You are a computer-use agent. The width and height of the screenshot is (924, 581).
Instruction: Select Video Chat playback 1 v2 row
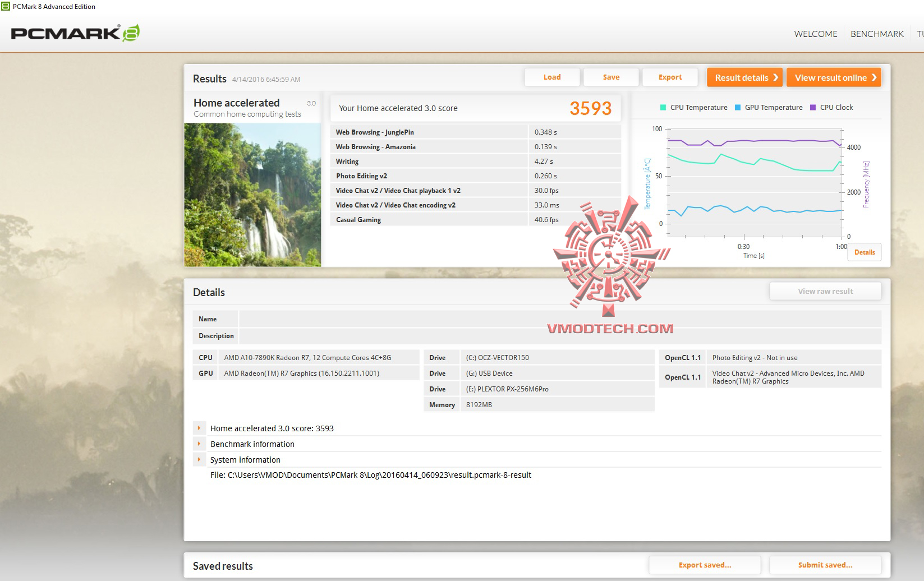[476, 190]
